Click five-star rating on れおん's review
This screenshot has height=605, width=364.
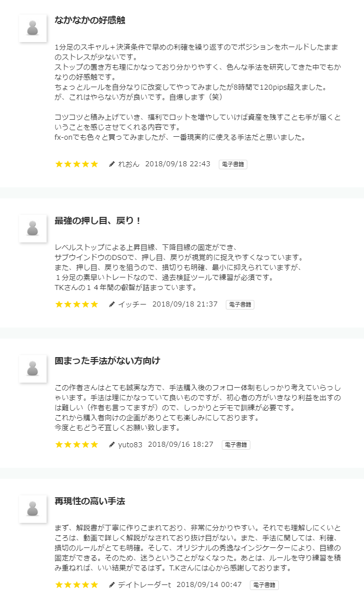[77, 164]
